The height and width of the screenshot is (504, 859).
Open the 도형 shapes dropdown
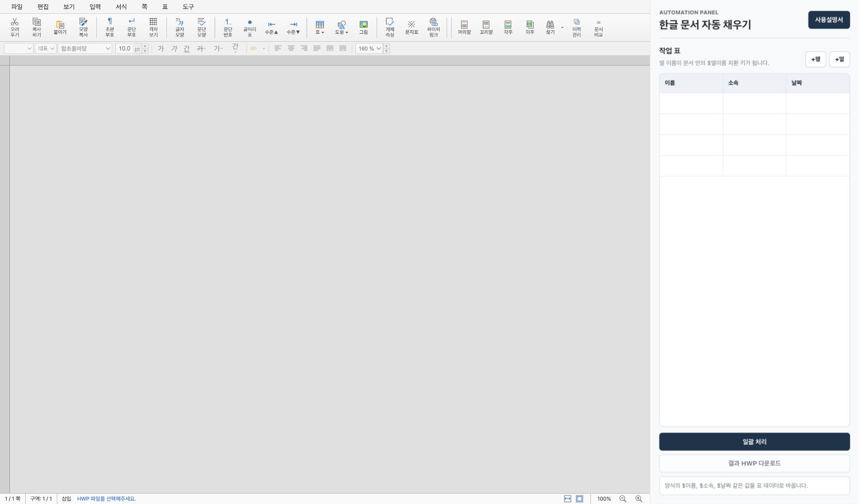coord(342,27)
